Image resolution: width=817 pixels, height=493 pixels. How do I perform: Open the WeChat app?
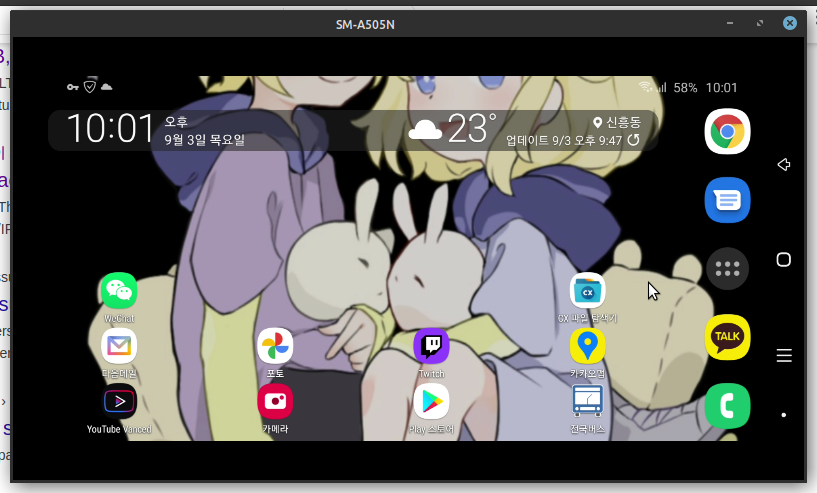[119, 290]
